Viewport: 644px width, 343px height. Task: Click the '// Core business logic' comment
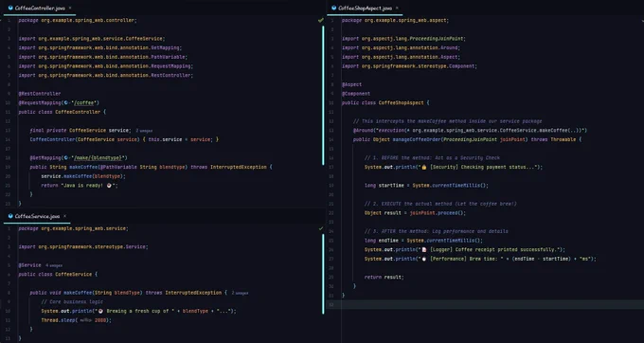[x=72, y=302]
